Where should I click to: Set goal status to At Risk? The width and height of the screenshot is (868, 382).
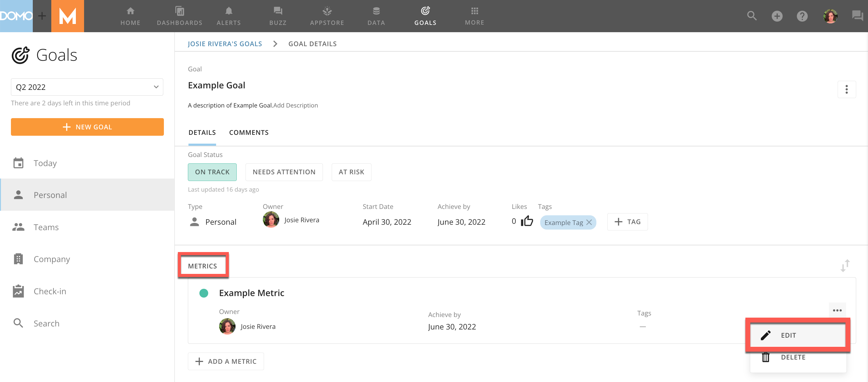pyautogui.click(x=351, y=172)
